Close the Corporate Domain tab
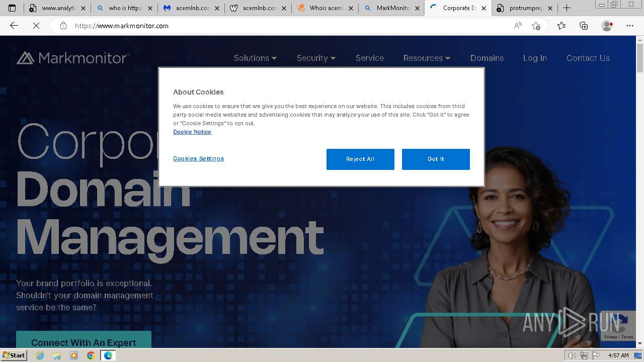This screenshot has height=362, width=644. coord(484,8)
